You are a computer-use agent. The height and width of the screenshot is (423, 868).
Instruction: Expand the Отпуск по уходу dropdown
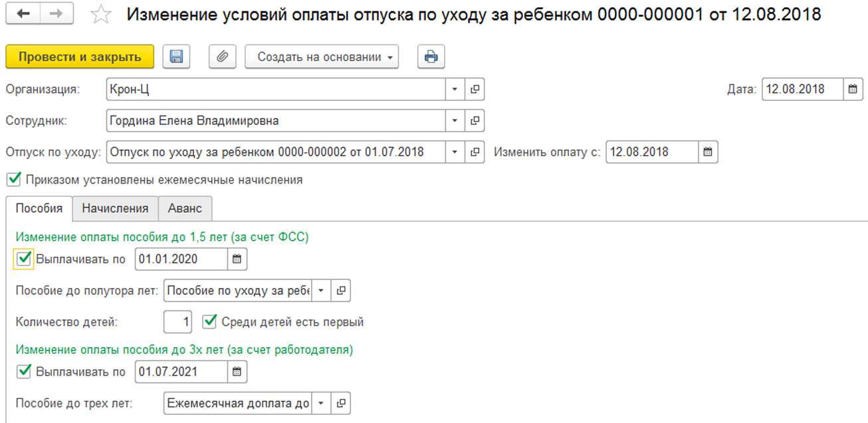coord(455,152)
